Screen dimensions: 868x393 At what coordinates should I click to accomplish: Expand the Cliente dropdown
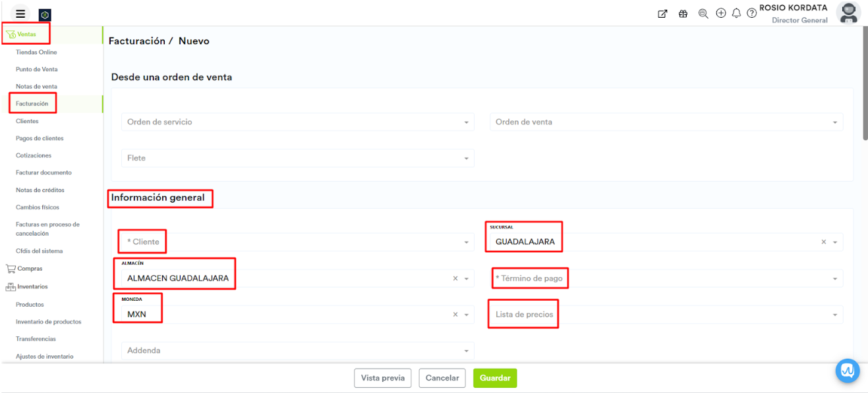click(x=466, y=242)
